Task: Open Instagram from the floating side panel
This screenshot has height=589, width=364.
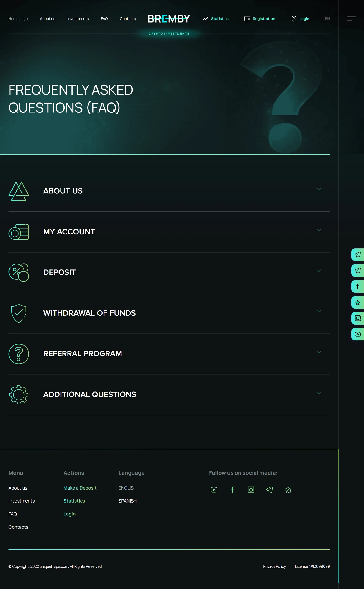Action: [357, 318]
